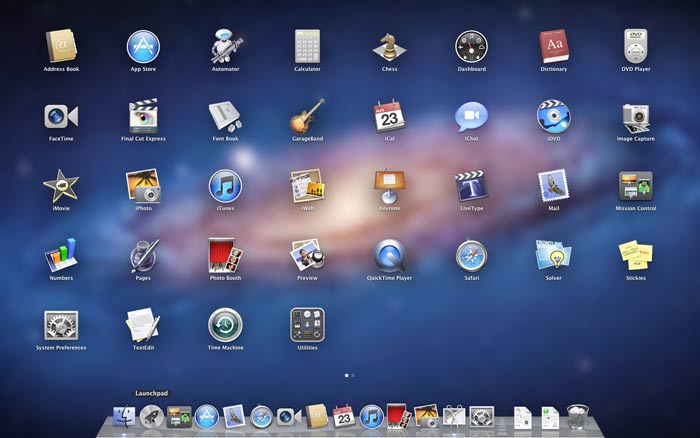
Task: Launch QuickTime Player
Action: tap(389, 255)
